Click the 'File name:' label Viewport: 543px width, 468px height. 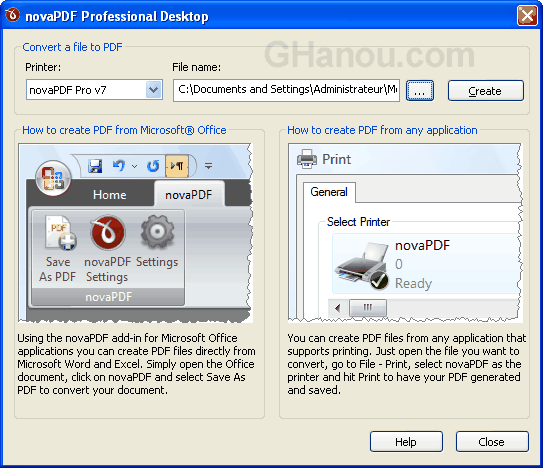196,67
